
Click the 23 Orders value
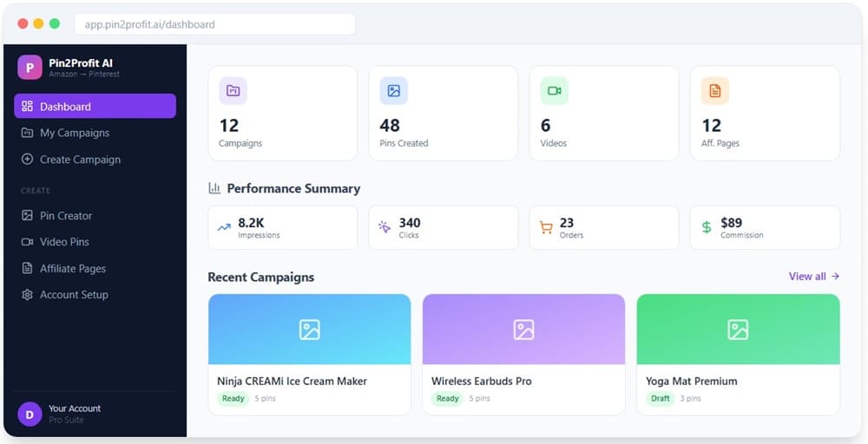(566, 223)
